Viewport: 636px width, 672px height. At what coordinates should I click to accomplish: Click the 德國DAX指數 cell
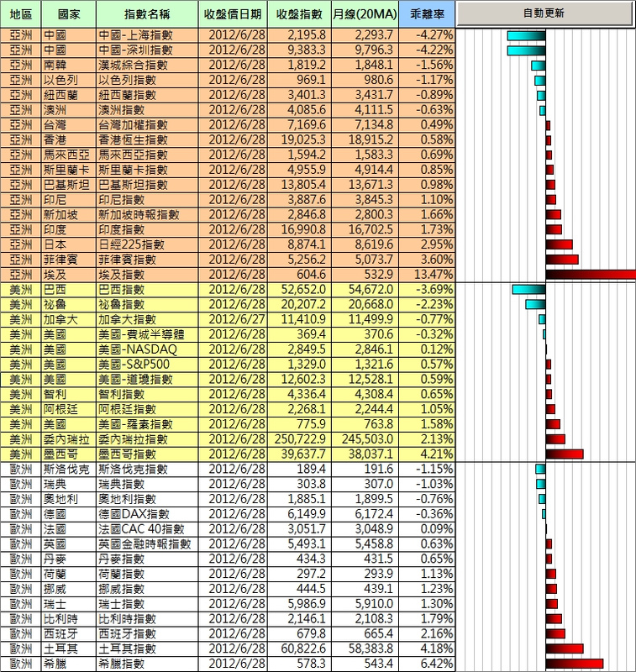147,514
